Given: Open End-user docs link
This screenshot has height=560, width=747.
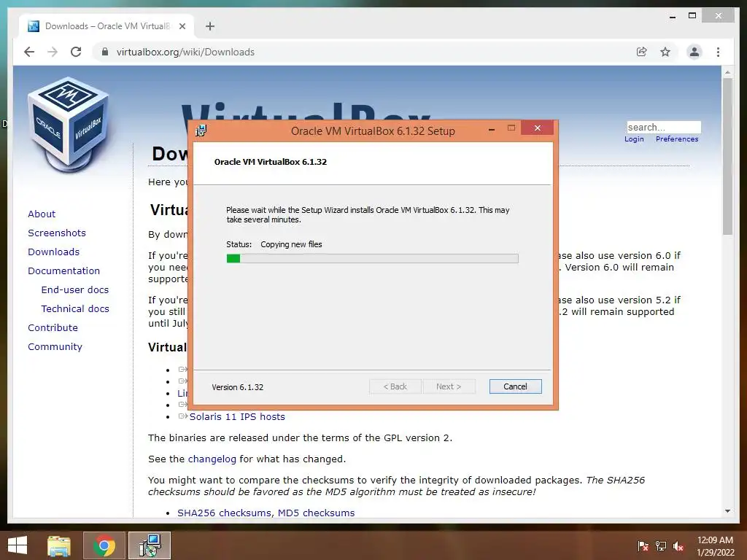Looking at the screenshot, I should (x=75, y=290).
